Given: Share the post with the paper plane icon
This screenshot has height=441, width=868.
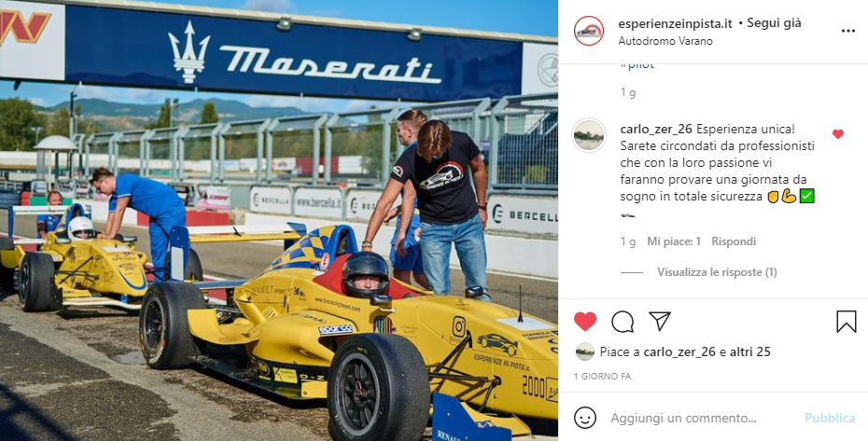Looking at the screenshot, I should click(660, 321).
